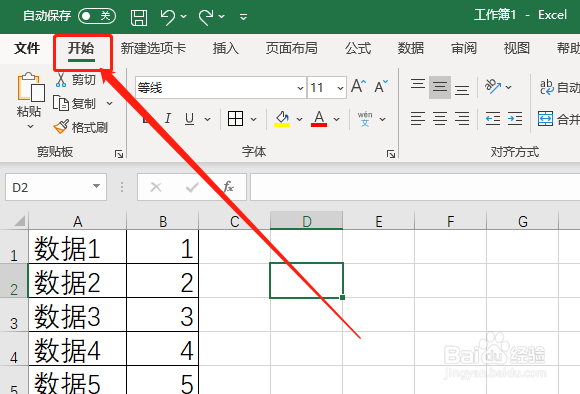Switch to the 视图 tab
The image size is (580, 394).
point(516,48)
